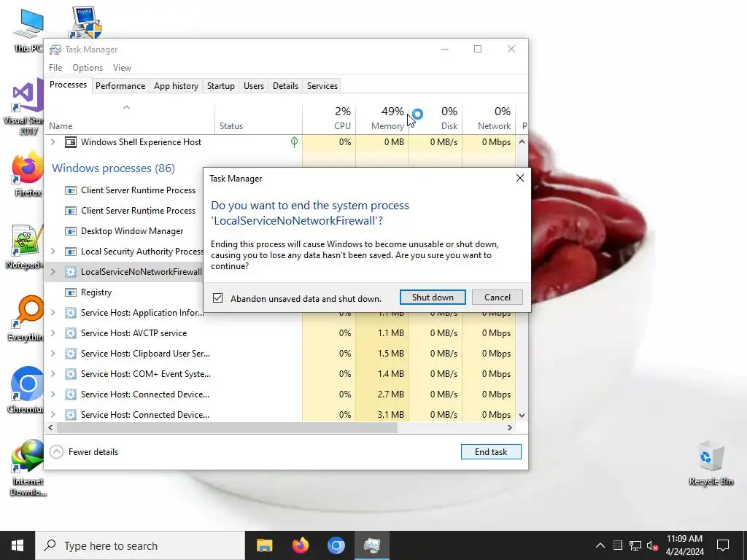Switch to the Startup tab

220,86
